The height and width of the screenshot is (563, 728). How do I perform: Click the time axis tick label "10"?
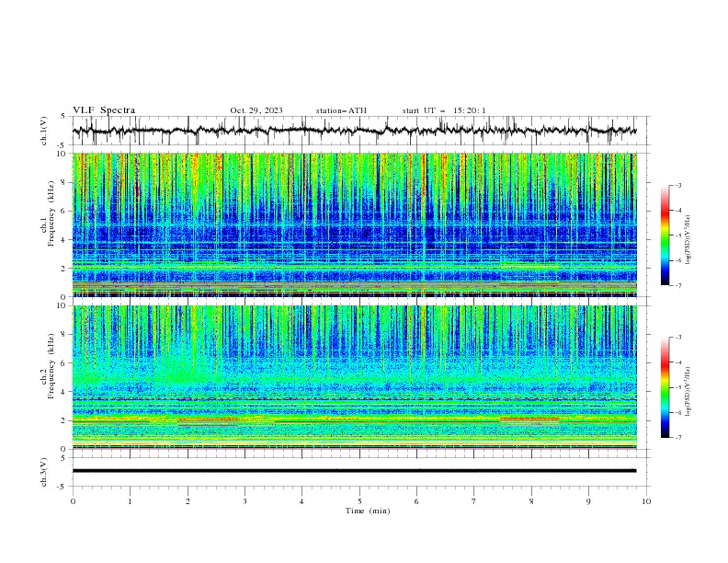pyautogui.click(x=646, y=501)
